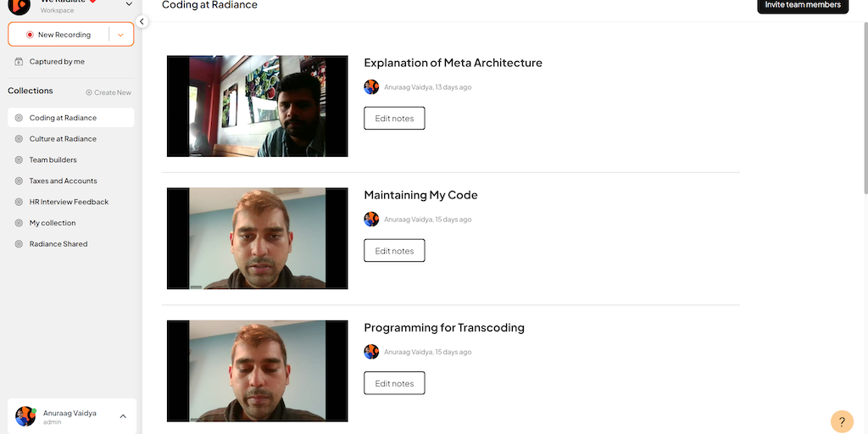Click the Captured by me icon
Image resolution: width=868 pixels, height=434 pixels.
(x=19, y=62)
